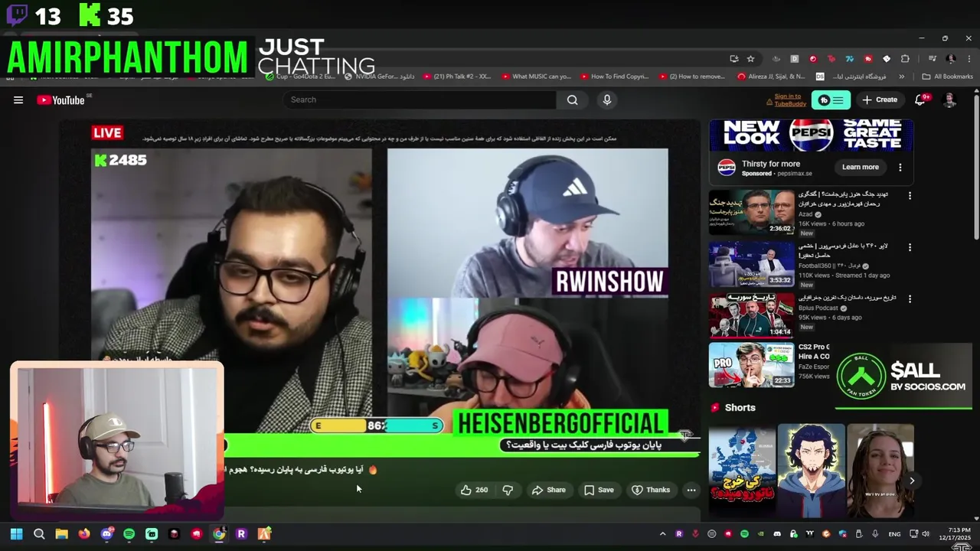Click the YouTube search magnifier button
The height and width of the screenshot is (551, 980).
point(572,99)
